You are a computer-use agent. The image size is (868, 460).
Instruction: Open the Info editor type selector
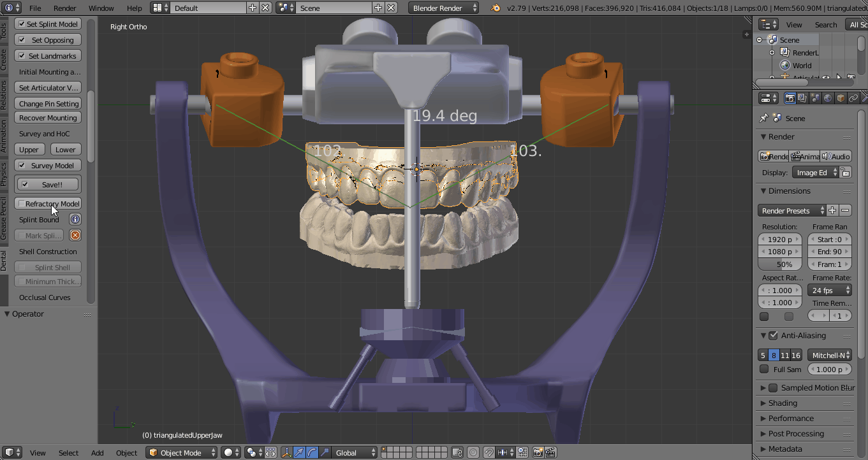click(13, 8)
